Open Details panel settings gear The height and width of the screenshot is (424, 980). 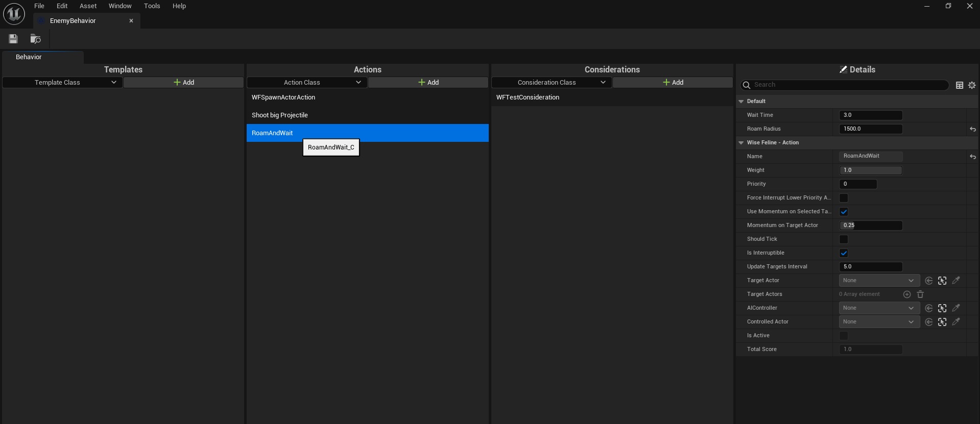[972, 85]
